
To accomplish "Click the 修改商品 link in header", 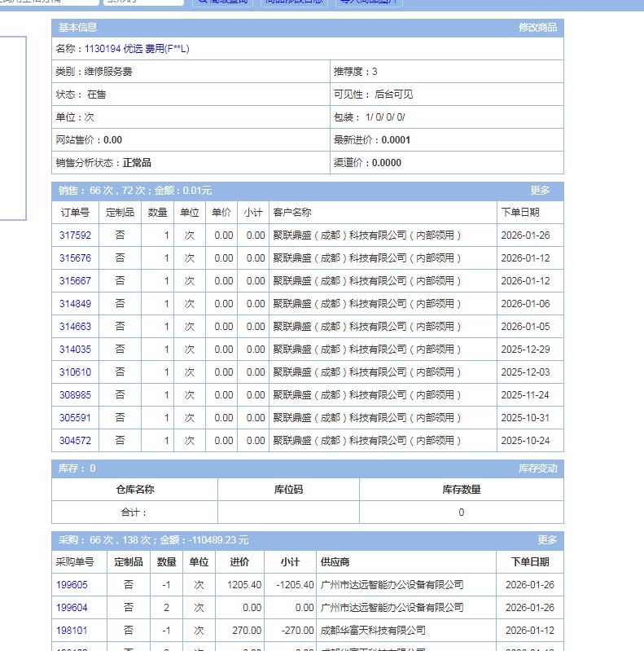I will point(537,28).
